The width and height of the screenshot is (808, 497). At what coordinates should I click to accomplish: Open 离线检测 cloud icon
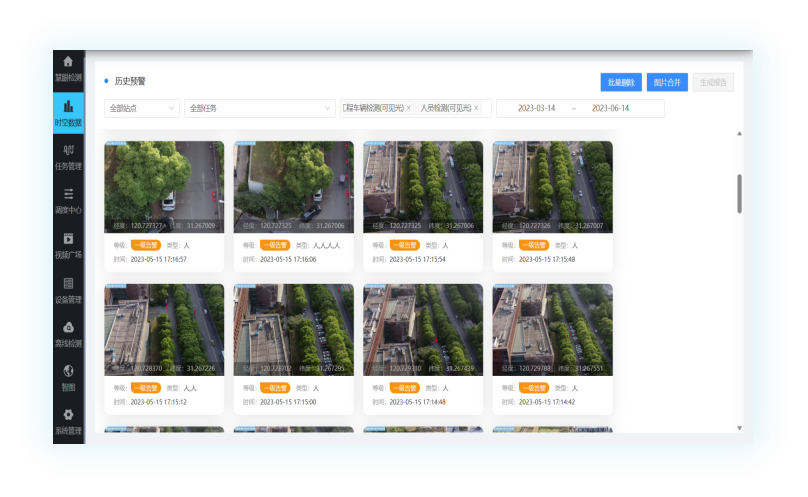click(68, 327)
